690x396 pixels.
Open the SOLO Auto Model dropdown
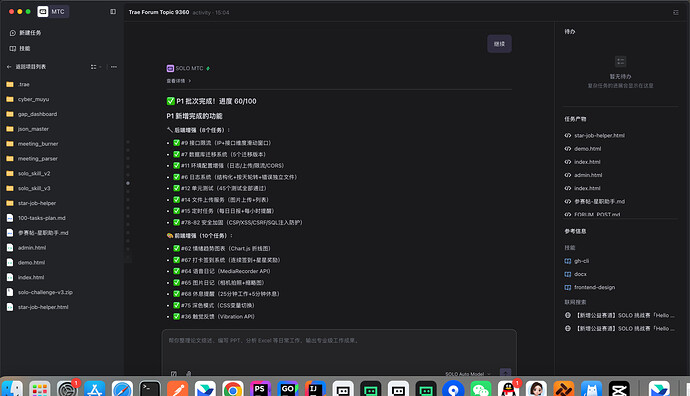click(468, 374)
